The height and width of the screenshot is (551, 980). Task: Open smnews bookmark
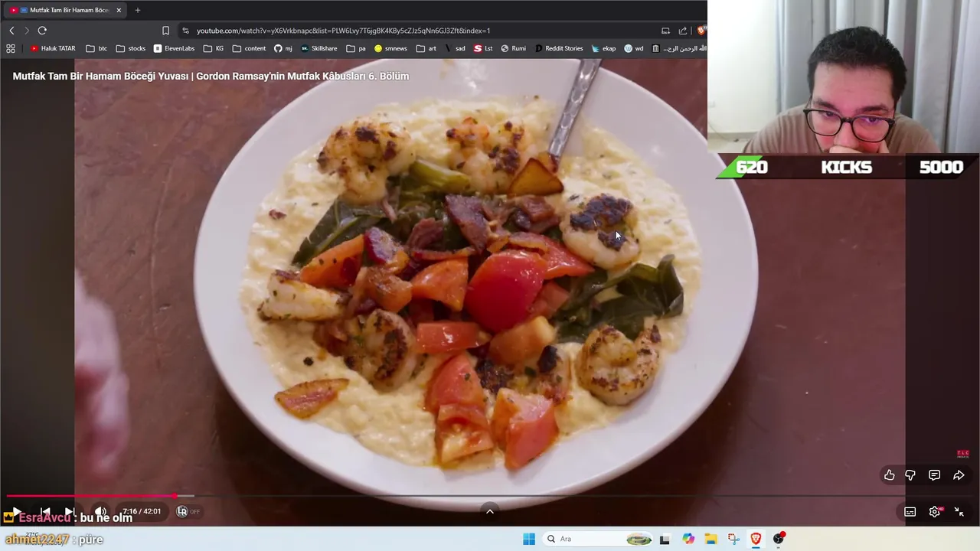click(390, 48)
